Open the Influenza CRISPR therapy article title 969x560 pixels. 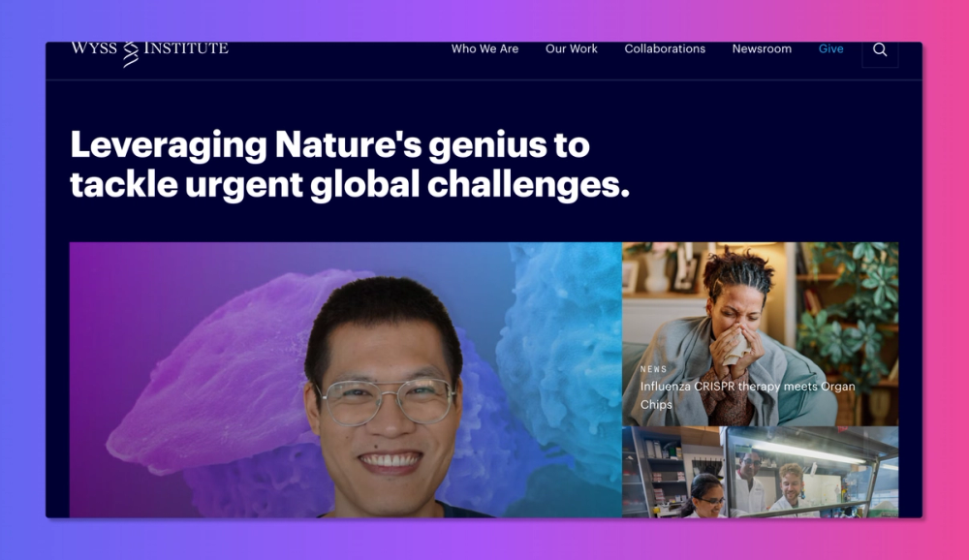click(x=747, y=395)
